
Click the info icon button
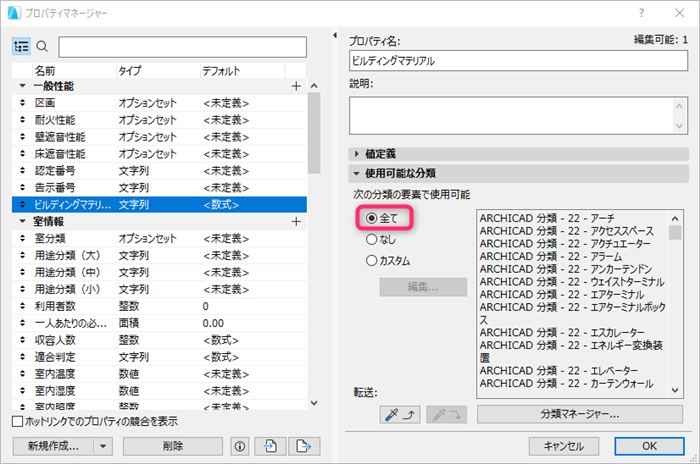240,446
